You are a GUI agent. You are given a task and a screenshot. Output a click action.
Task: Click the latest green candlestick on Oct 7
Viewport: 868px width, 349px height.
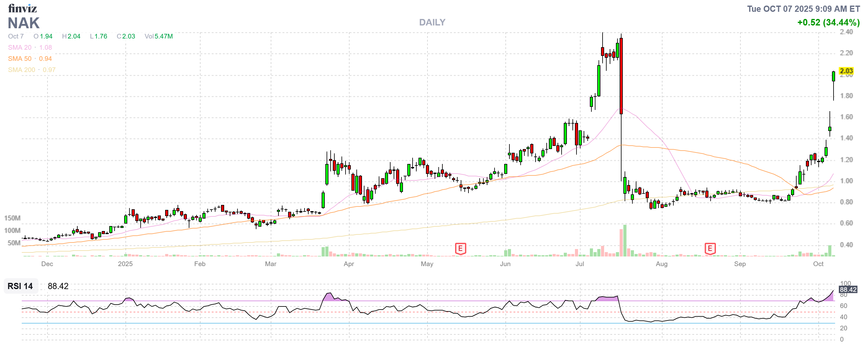[x=833, y=76]
